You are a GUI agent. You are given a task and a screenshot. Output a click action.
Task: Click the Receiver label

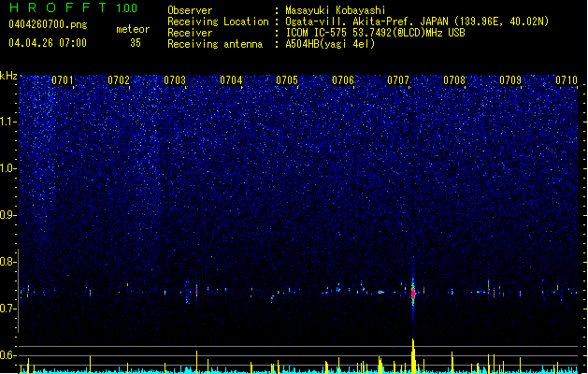pos(190,33)
